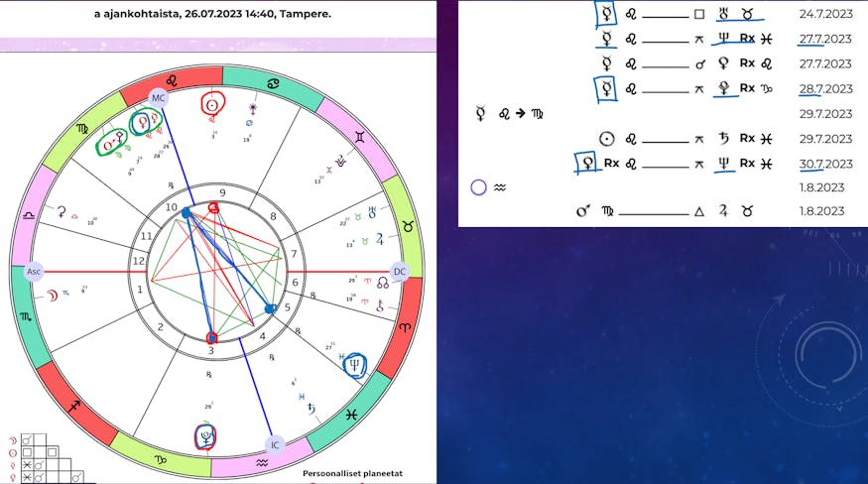Click the blue-circled Neptune symbol in Pisces

coord(354,366)
